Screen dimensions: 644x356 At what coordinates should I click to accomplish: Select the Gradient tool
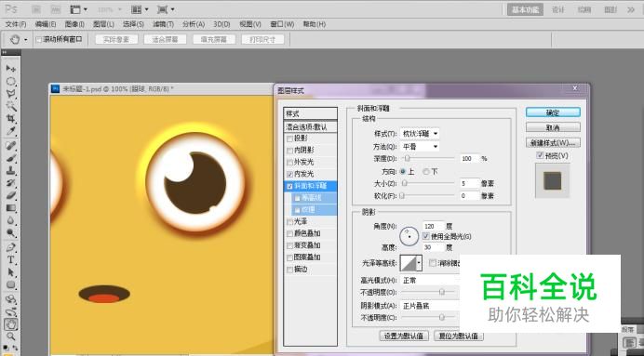tap(10, 208)
